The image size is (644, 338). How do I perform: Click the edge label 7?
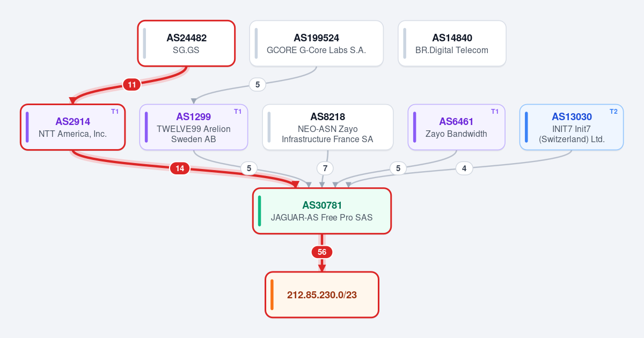pyautogui.click(x=325, y=168)
